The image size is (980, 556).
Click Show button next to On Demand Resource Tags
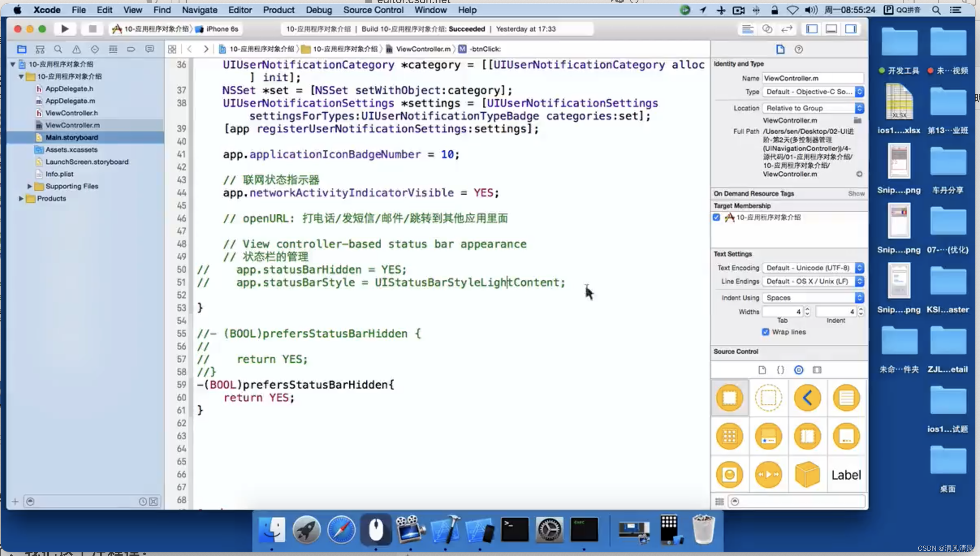pyautogui.click(x=856, y=193)
